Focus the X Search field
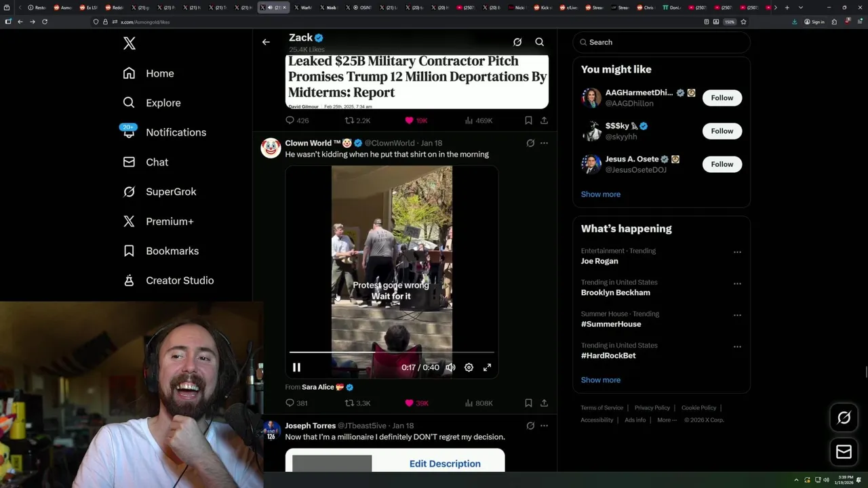 point(661,42)
